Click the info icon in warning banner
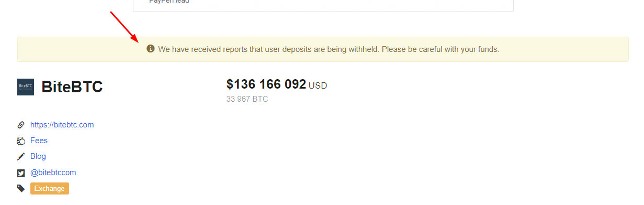This screenshot has width=644, height=205. pos(151,49)
